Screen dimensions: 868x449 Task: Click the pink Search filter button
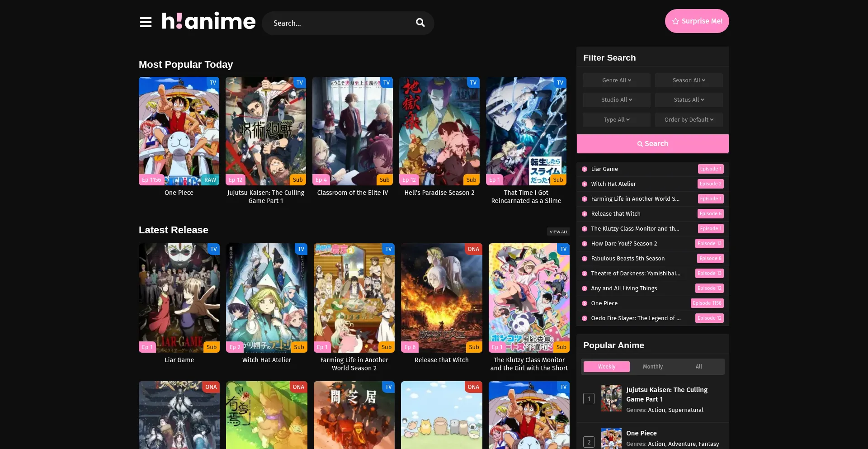click(x=653, y=144)
